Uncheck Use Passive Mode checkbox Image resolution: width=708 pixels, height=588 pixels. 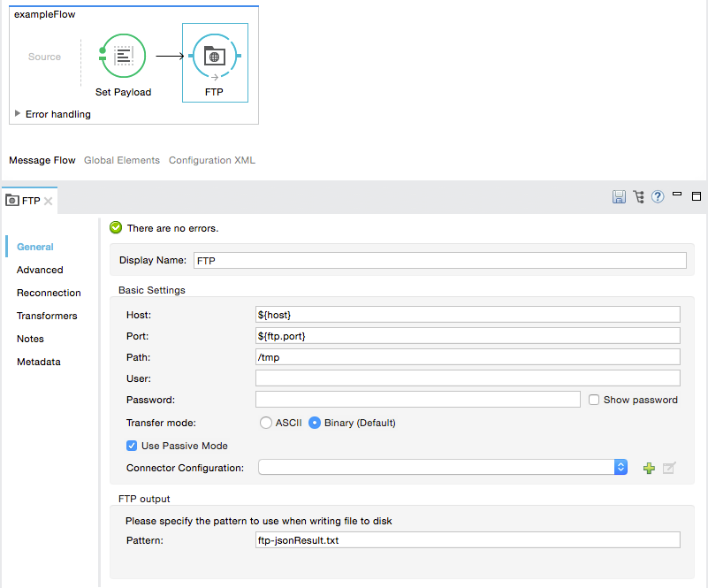point(132,446)
